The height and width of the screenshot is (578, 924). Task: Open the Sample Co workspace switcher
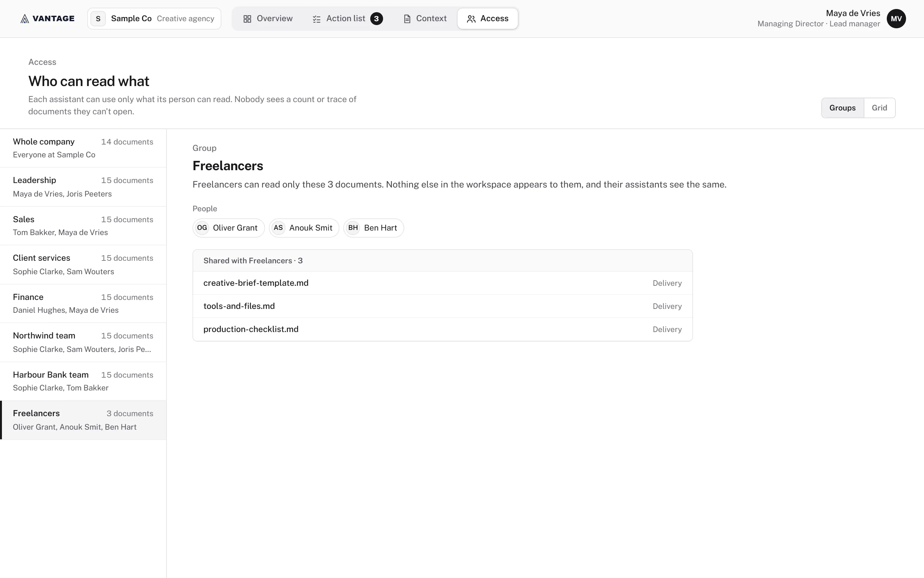pos(154,19)
